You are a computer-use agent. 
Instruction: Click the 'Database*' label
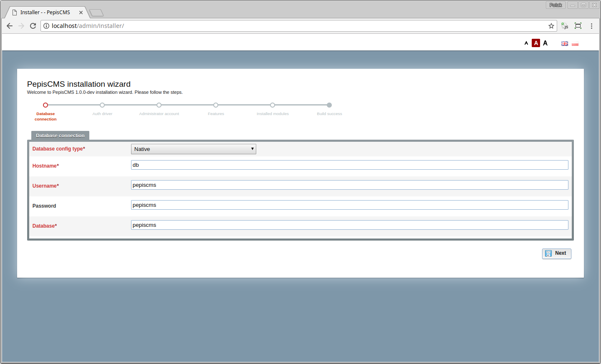point(45,226)
